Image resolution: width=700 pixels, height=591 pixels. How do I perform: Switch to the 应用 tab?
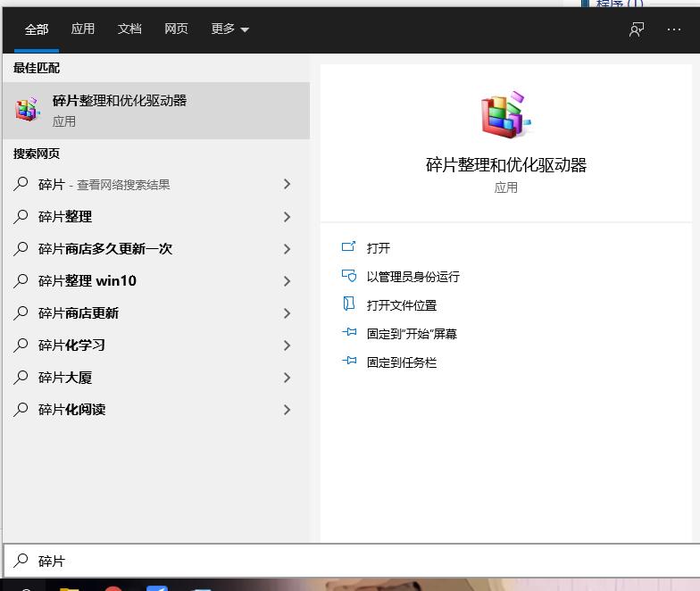coord(82,29)
